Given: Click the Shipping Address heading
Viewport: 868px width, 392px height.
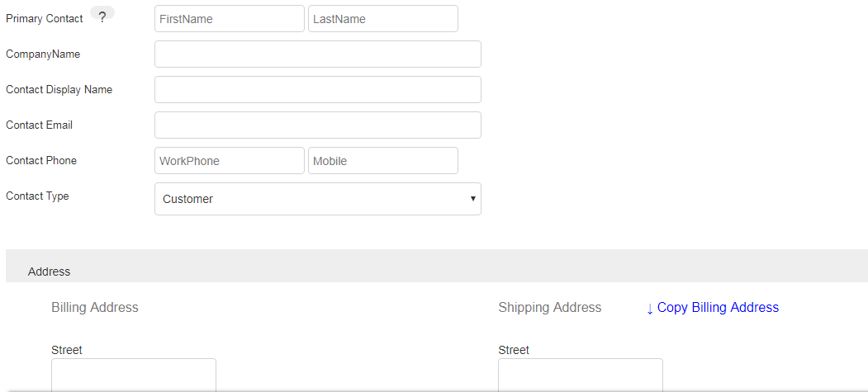Looking at the screenshot, I should coord(549,308).
